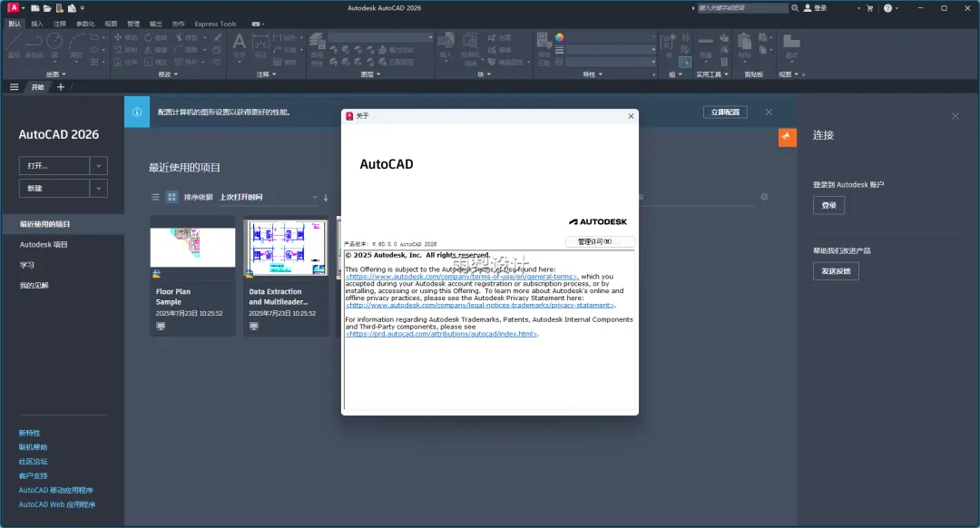Viewport: 980px width, 528px height.
Task: Click the orange announcements megaphone icon
Action: [788, 137]
